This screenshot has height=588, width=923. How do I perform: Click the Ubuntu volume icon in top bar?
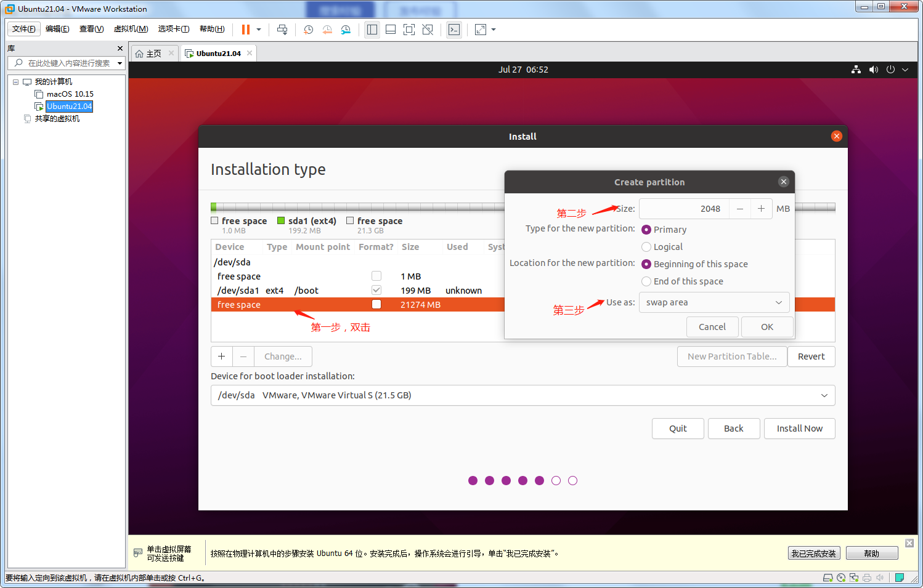(x=873, y=70)
